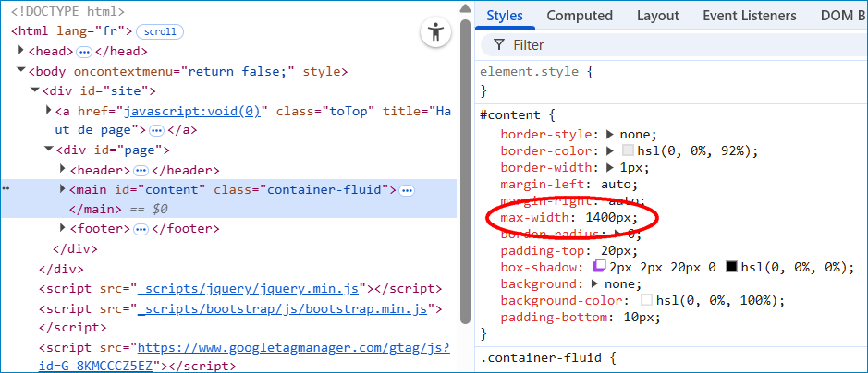Switch to the Computed tab
Viewport: 868px width, 373px height.
click(x=580, y=16)
